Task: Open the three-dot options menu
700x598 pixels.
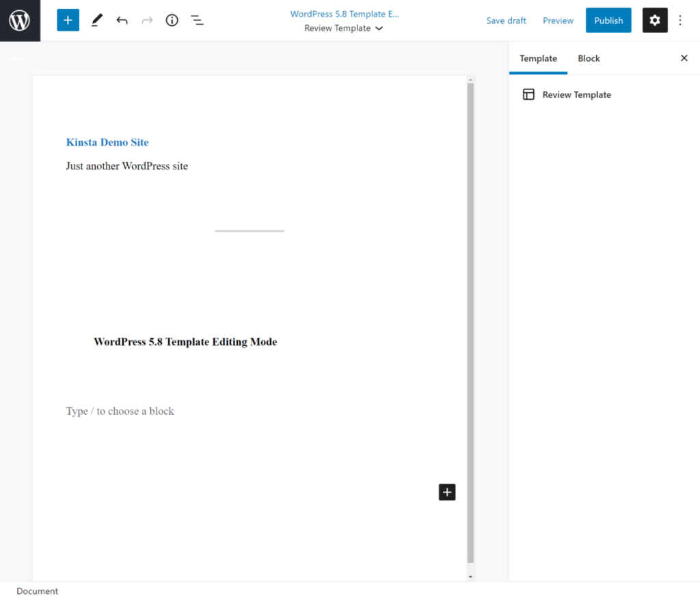Action: click(680, 20)
